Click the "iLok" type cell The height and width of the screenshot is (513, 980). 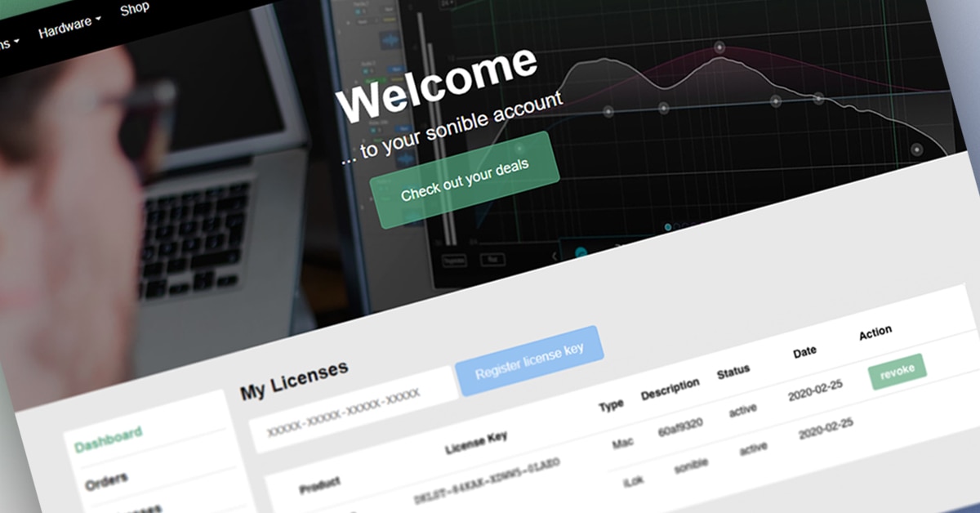tap(634, 480)
